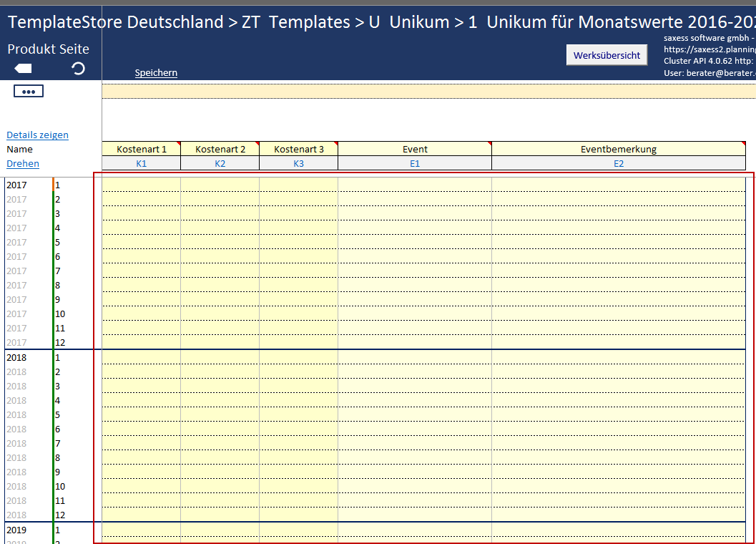
Task: Click the Drehen link
Action: [23, 164]
